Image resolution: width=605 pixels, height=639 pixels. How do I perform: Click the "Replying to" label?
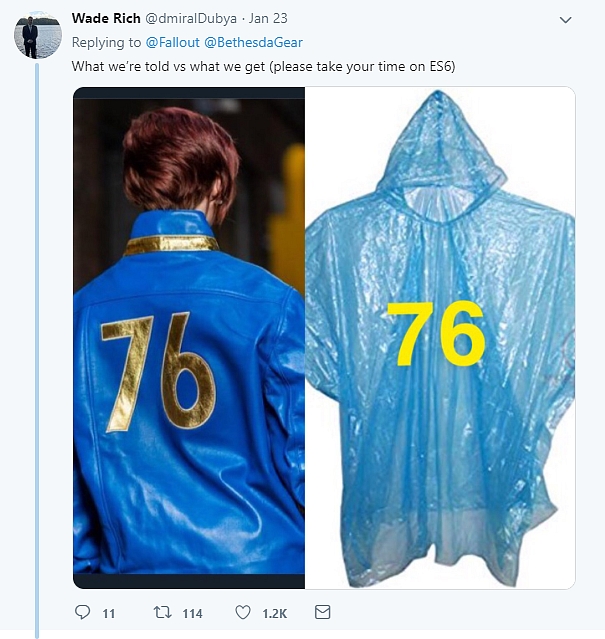(106, 42)
